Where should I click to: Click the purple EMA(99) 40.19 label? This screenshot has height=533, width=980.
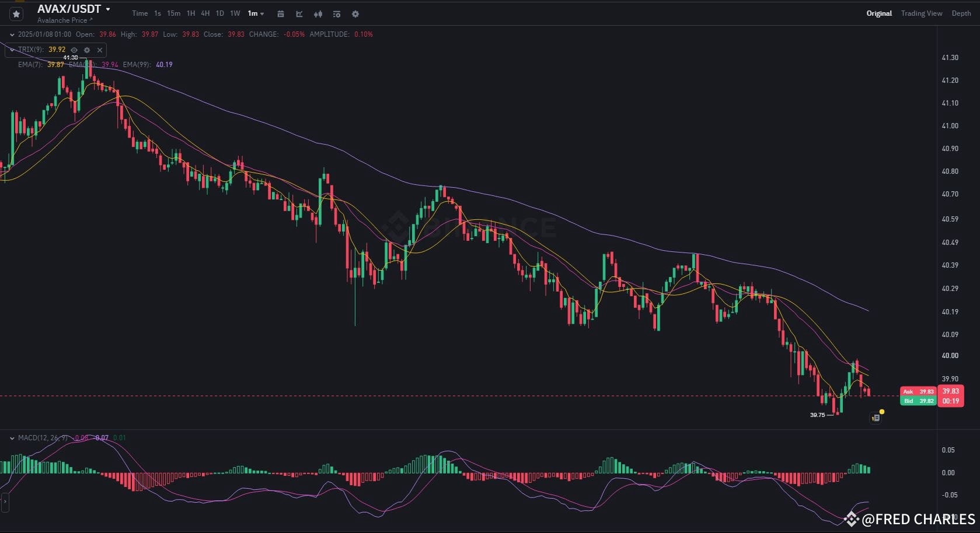pyautogui.click(x=164, y=65)
